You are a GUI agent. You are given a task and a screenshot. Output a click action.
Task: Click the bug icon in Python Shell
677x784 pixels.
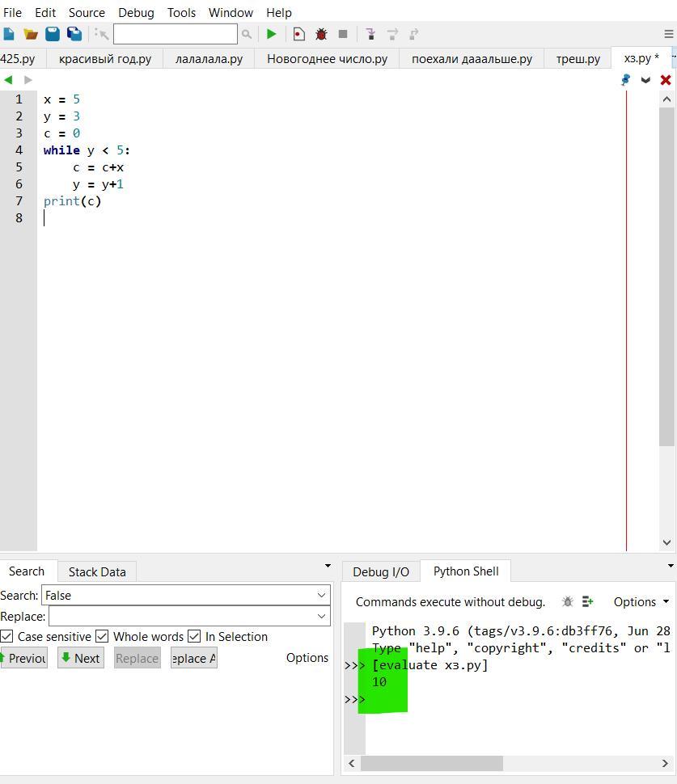tap(568, 601)
